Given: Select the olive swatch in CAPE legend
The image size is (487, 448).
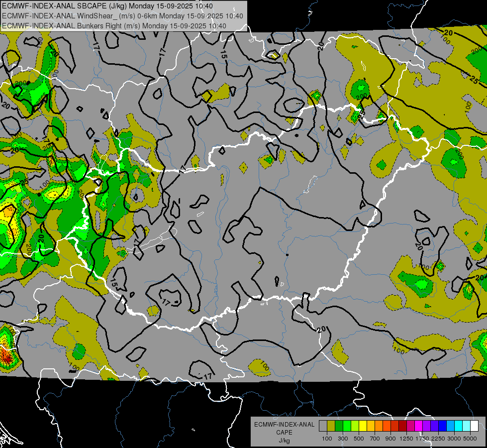Looking at the screenshot, I should [x=331, y=426].
